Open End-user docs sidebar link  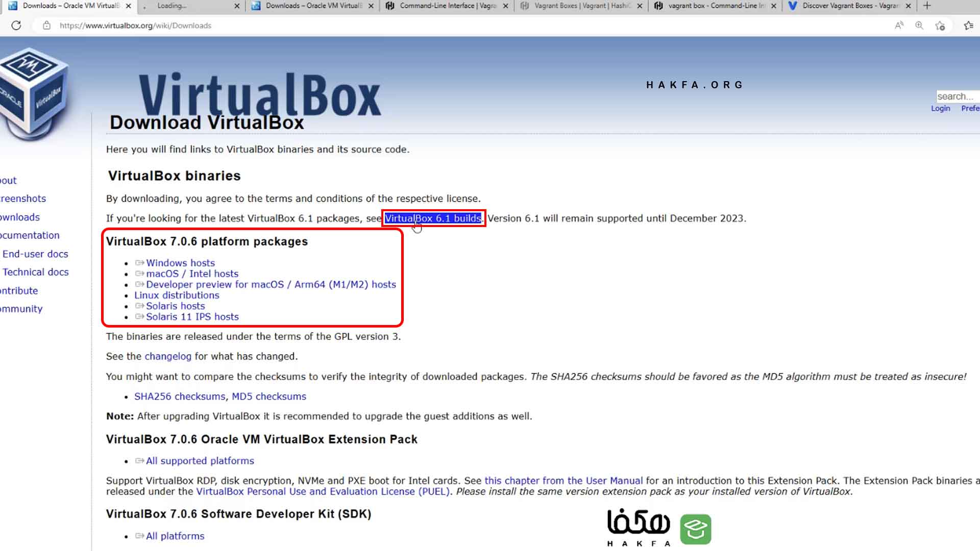click(x=35, y=254)
